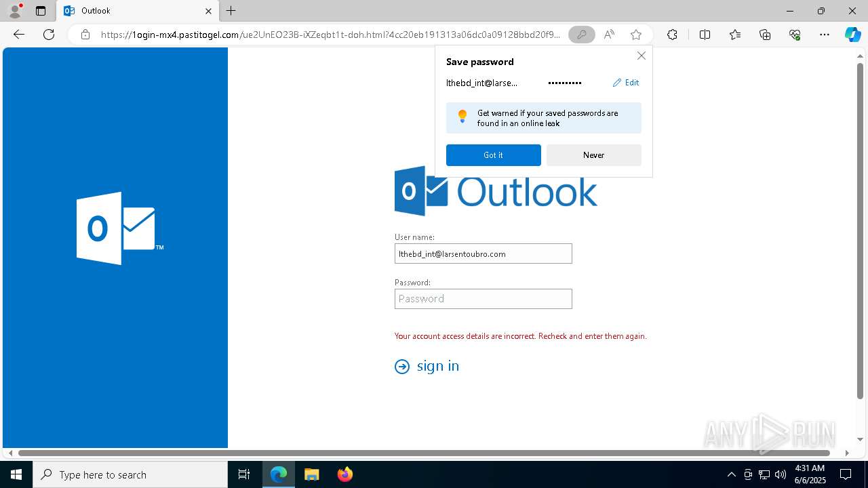Viewport: 868px width, 488px height.
Task: Click the horizontal scrollbar thumb
Action: click(425, 453)
